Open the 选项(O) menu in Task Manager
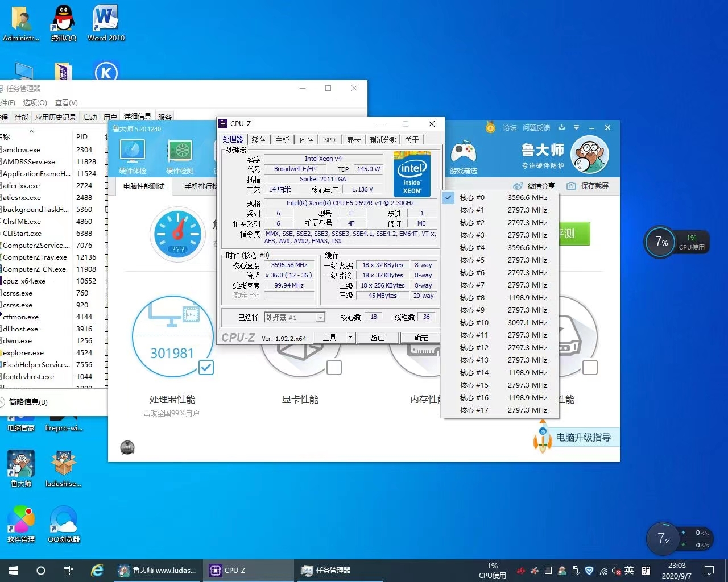The height and width of the screenshot is (582, 728). pyautogui.click(x=35, y=102)
